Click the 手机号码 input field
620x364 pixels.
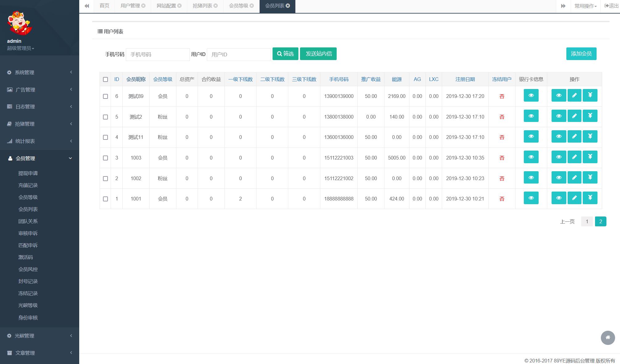158,55
